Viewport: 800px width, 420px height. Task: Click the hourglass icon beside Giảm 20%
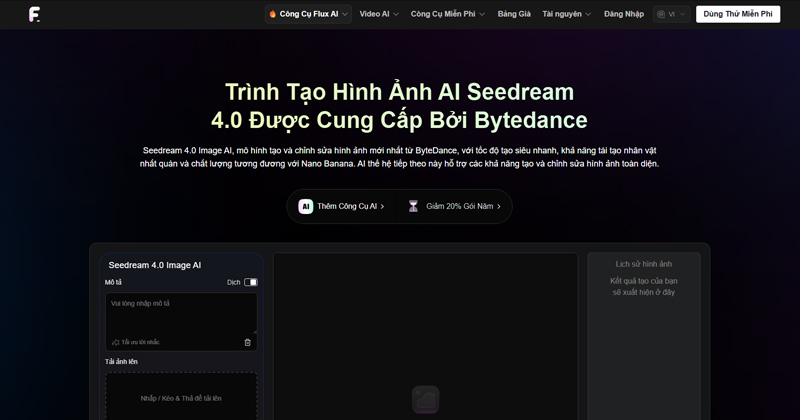413,206
